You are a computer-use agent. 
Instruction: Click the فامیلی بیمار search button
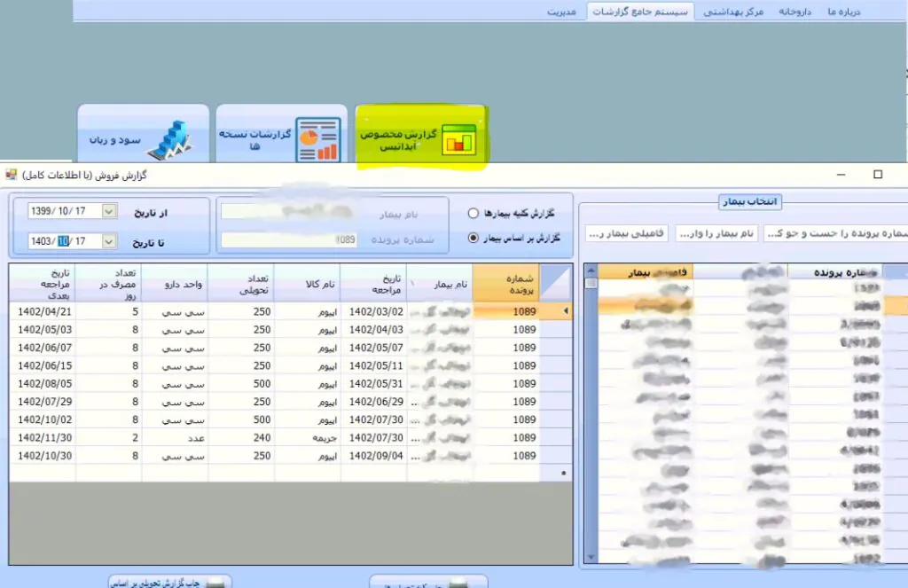626,233
